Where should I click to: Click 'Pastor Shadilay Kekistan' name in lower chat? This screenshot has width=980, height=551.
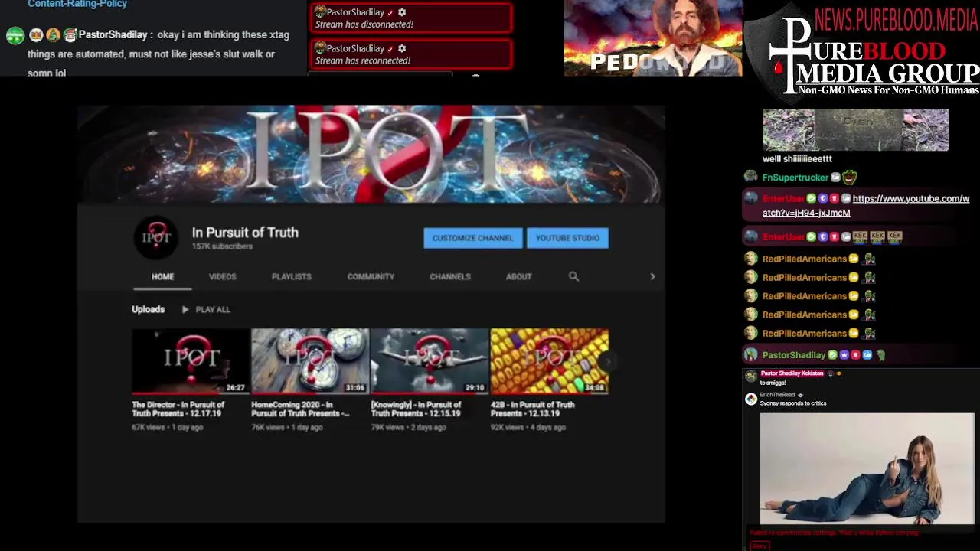coord(792,373)
